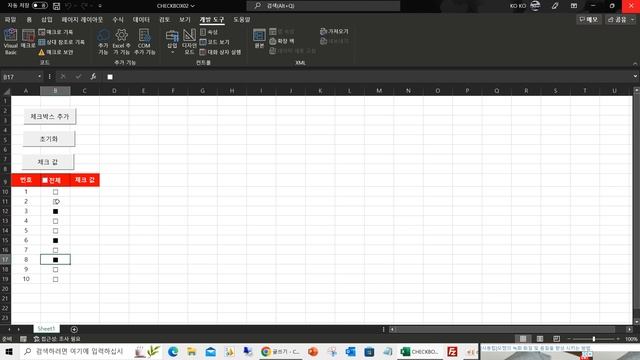Open Quick Access Toolbar customize dropdown
This screenshot has width=640, height=360.
point(100,6)
